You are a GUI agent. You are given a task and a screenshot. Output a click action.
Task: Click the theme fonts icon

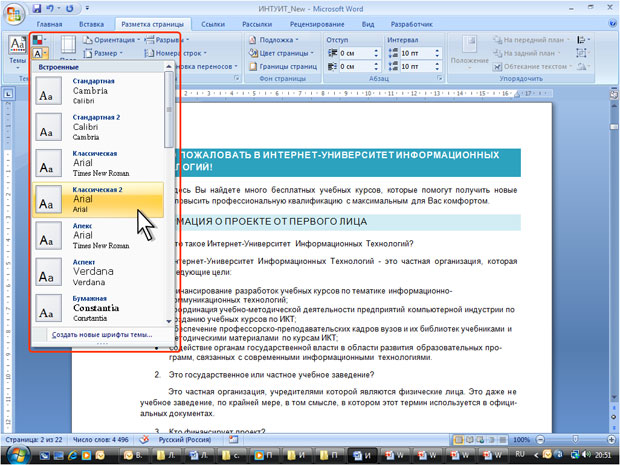pos(38,54)
